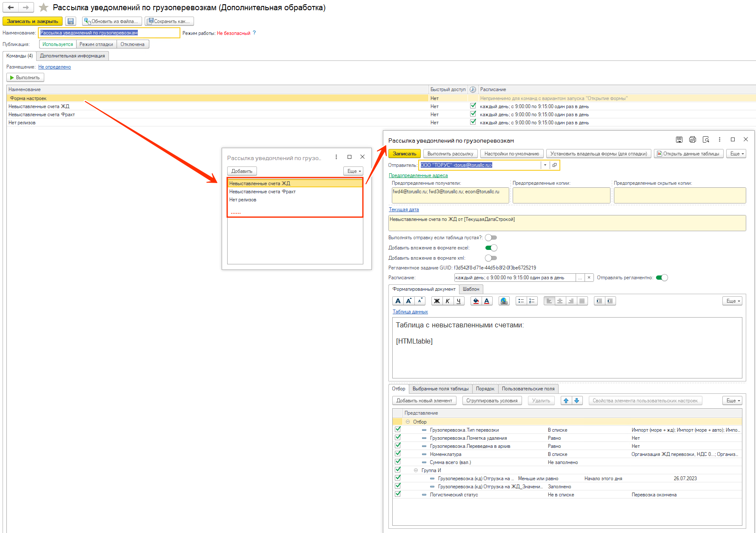Pick the text background fill color
Screen dimensions: 756x533
click(476, 301)
